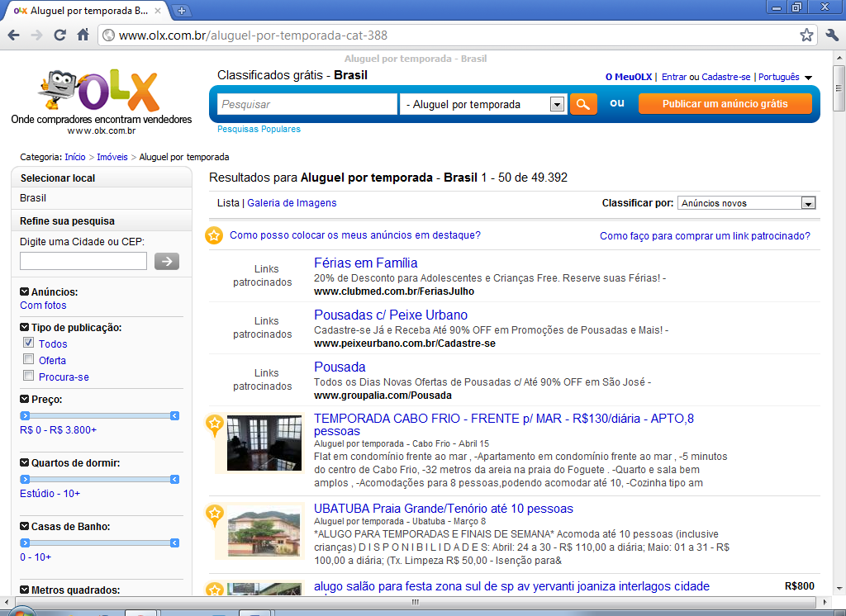Click right Quartos de dormir slider handle
Image resolution: width=846 pixels, height=616 pixels.
(x=174, y=480)
